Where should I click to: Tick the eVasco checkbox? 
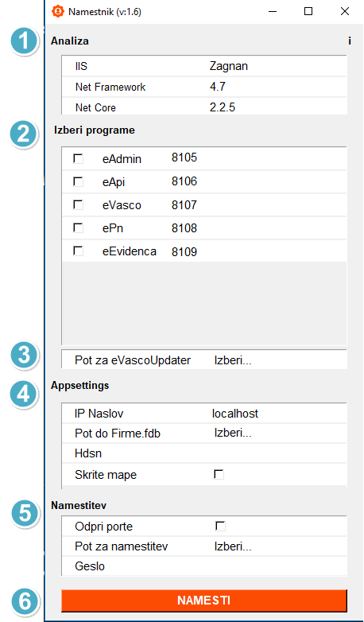point(78,205)
